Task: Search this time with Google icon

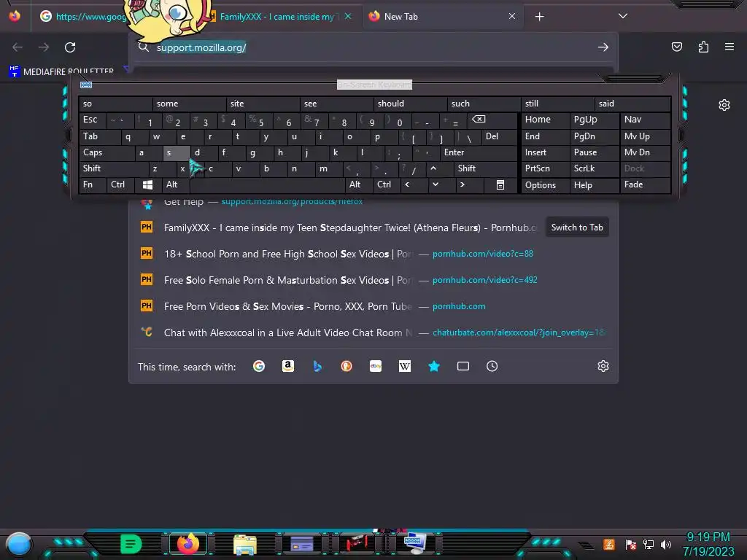Action: (259, 366)
